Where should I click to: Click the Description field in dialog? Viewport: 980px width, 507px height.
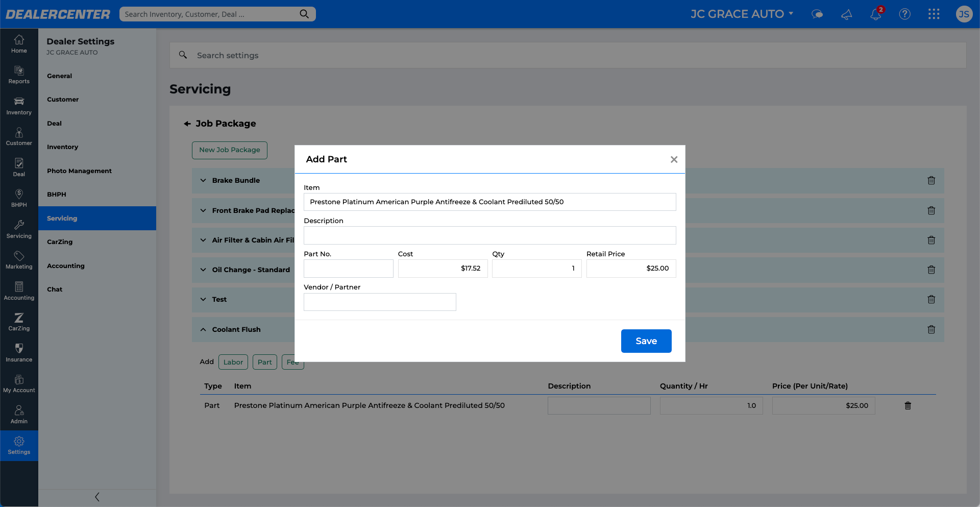pyautogui.click(x=490, y=235)
